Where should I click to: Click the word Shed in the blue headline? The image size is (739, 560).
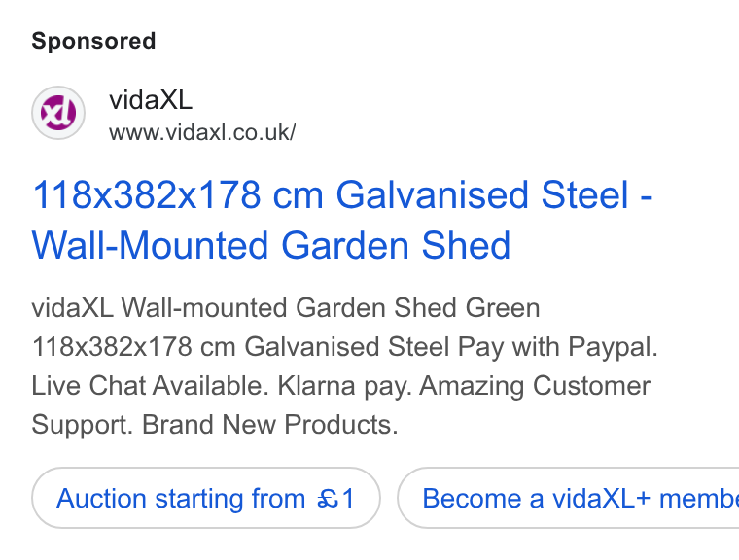(x=466, y=246)
